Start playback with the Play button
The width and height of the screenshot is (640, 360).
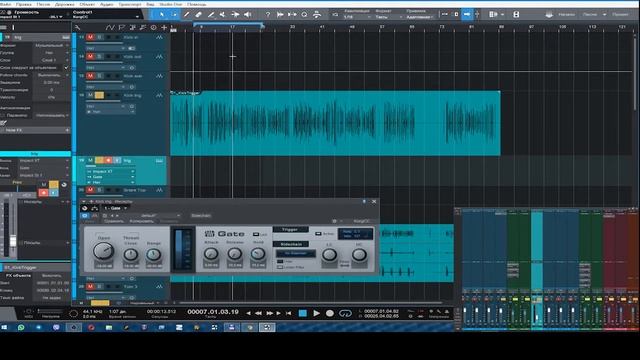316,313
